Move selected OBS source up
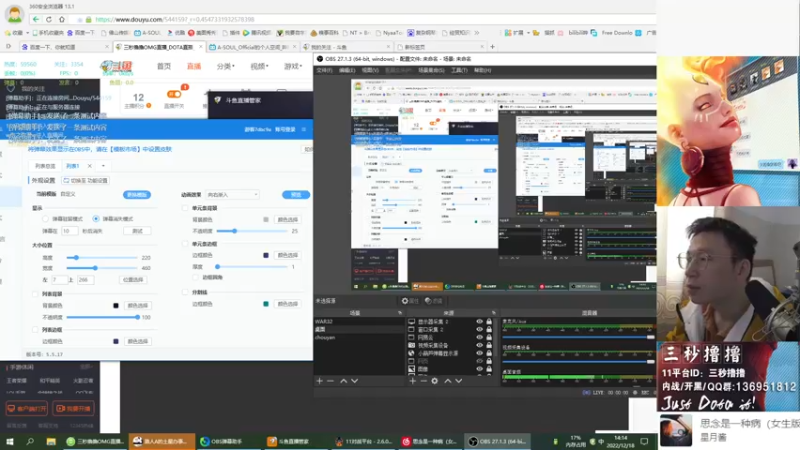This screenshot has width=800, height=450. [x=447, y=381]
